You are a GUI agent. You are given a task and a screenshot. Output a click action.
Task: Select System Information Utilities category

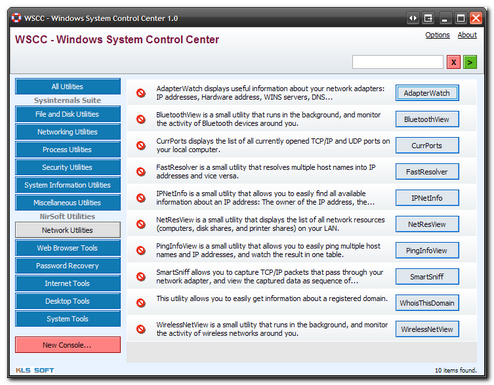click(x=68, y=185)
